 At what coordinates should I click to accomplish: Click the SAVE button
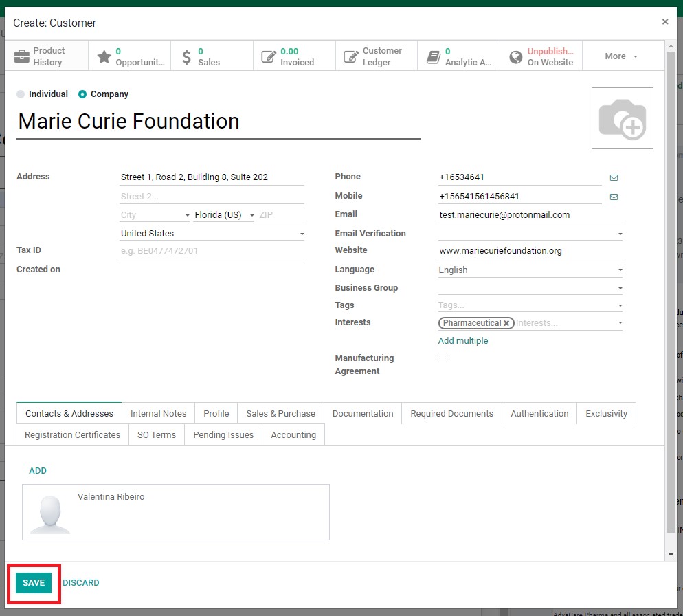(34, 583)
